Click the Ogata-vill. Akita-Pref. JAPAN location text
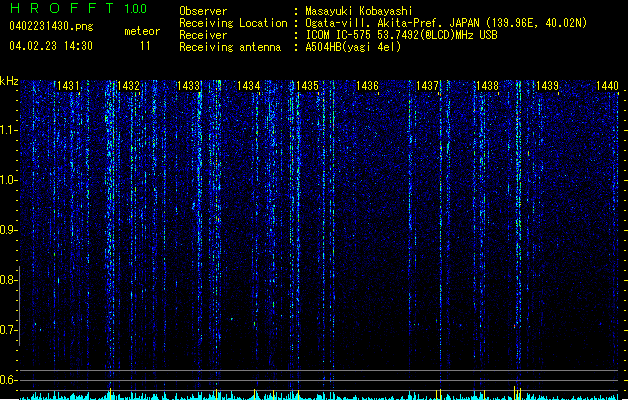629x400 pixels. (446, 23)
